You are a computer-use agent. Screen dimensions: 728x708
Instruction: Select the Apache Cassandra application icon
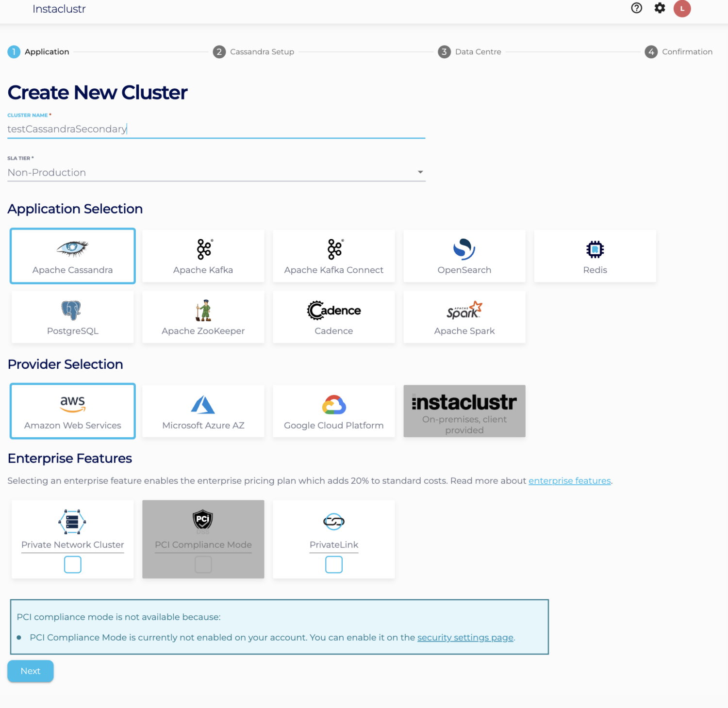click(x=72, y=256)
